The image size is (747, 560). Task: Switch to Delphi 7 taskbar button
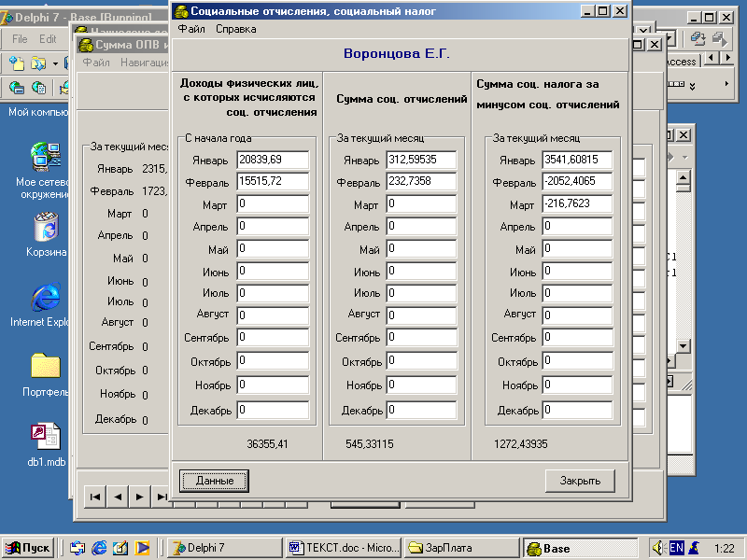[225, 548]
